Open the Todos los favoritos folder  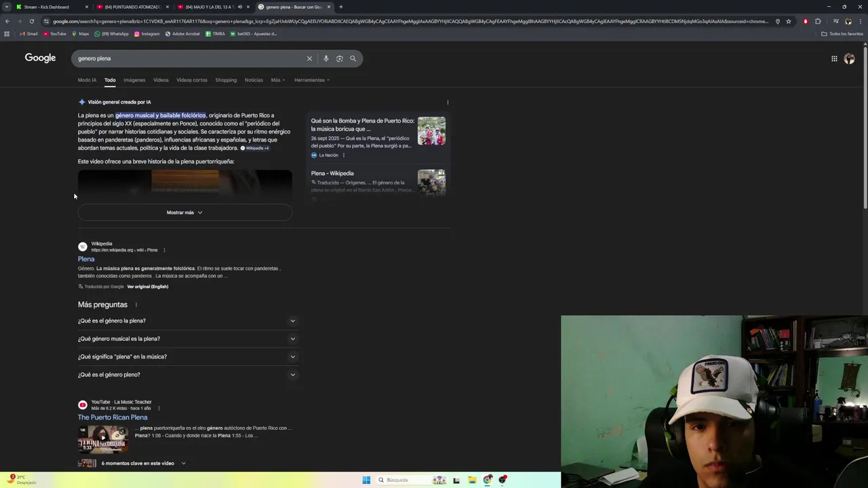pos(842,34)
